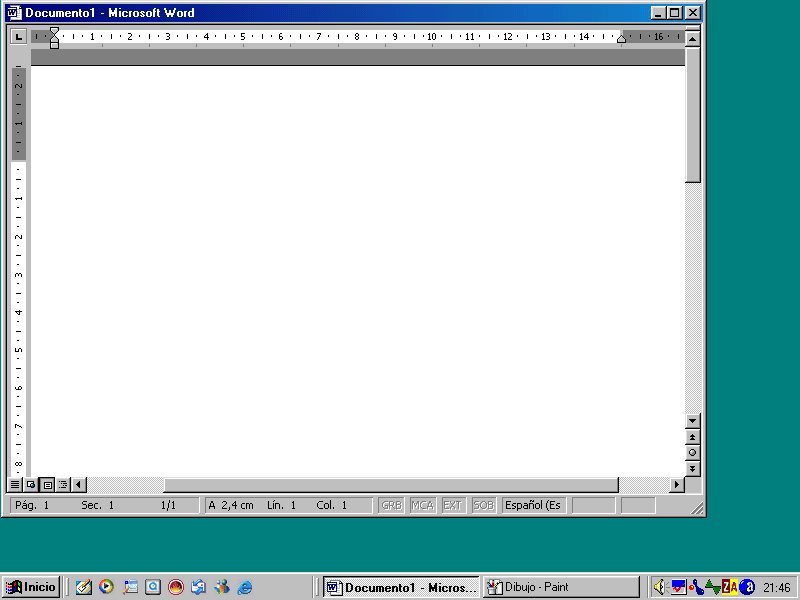Click the A 2,4 cm position entry
The height and width of the screenshot is (600, 800).
[231, 505]
